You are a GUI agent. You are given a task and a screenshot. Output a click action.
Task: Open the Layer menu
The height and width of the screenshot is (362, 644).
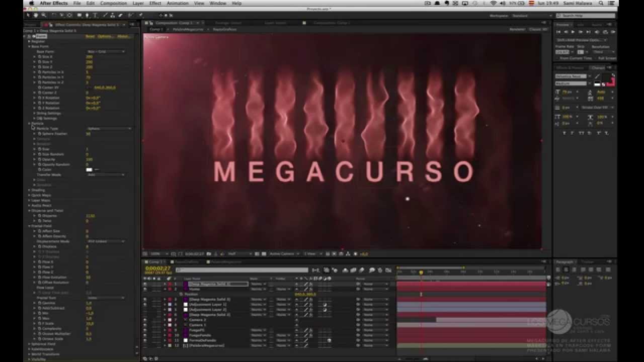(138, 3)
